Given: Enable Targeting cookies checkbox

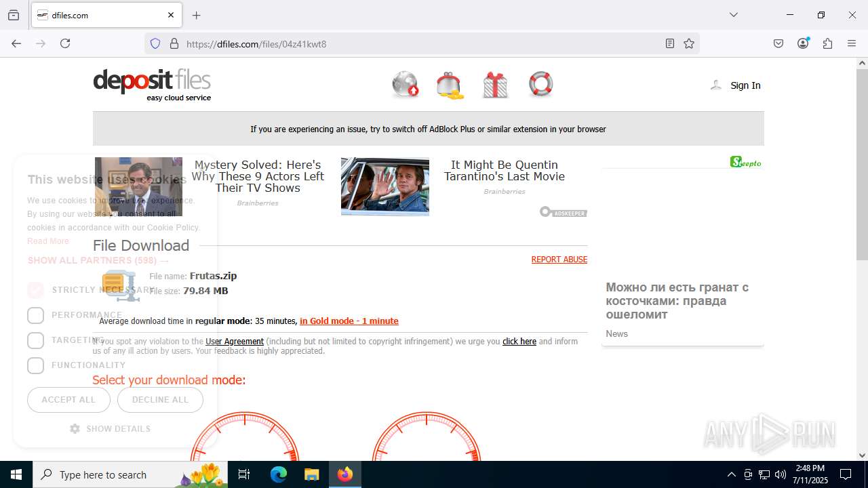Looking at the screenshot, I should [x=35, y=340].
